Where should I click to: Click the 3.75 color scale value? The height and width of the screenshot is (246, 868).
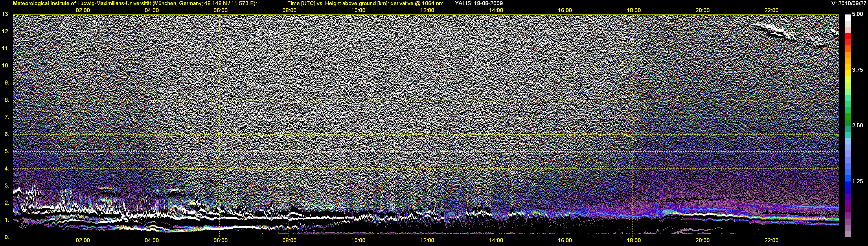click(x=858, y=70)
